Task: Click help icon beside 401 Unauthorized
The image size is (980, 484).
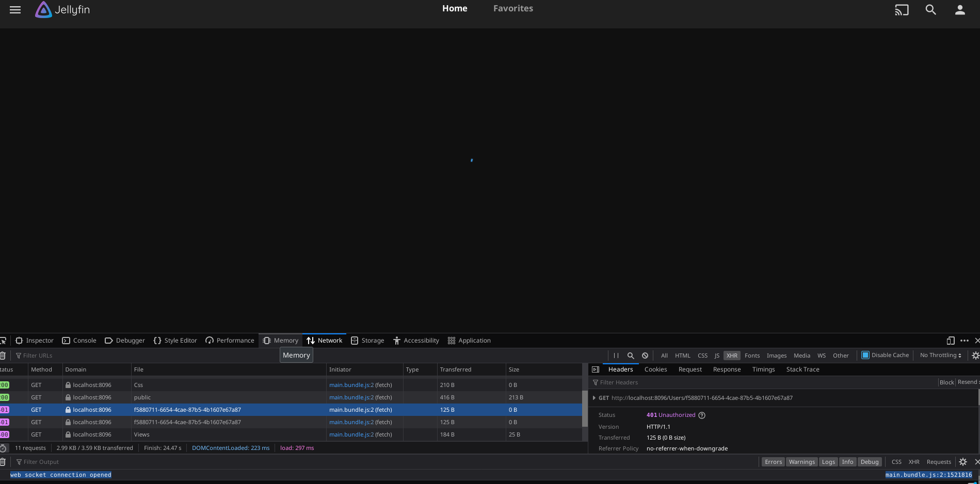Action: (x=702, y=415)
